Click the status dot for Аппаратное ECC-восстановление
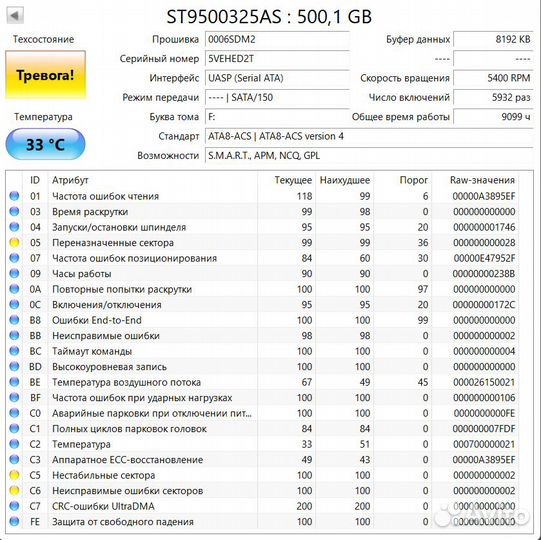Image resolution: width=541 pixels, height=540 pixels. (x=14, y=460)
